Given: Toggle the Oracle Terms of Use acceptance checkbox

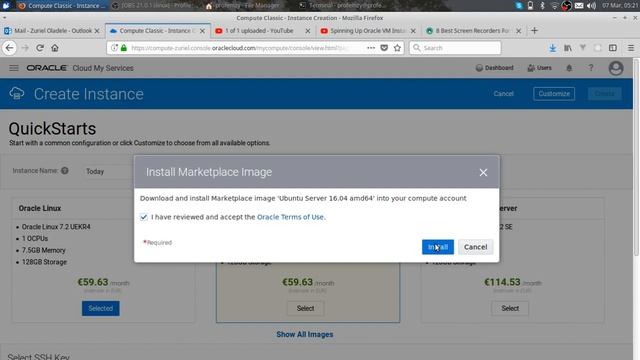Looking at the screenshot, I should click(x=144, y=217).
